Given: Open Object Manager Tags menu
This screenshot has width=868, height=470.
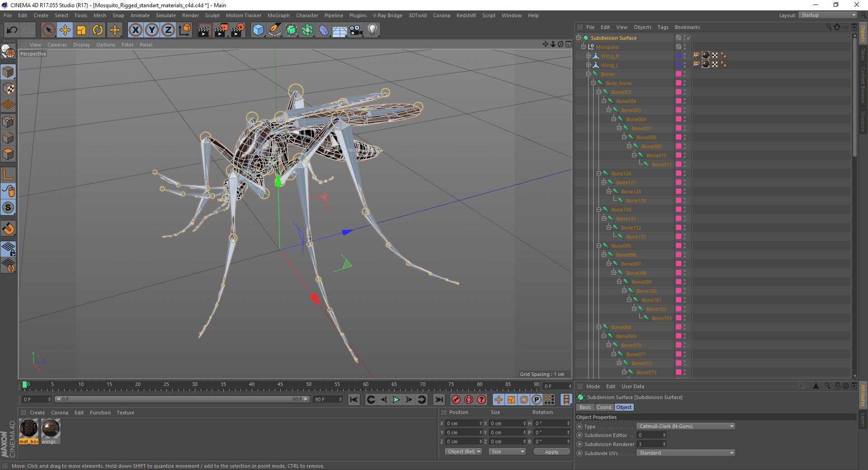Looking at the screenshot, I should [663, 27].
